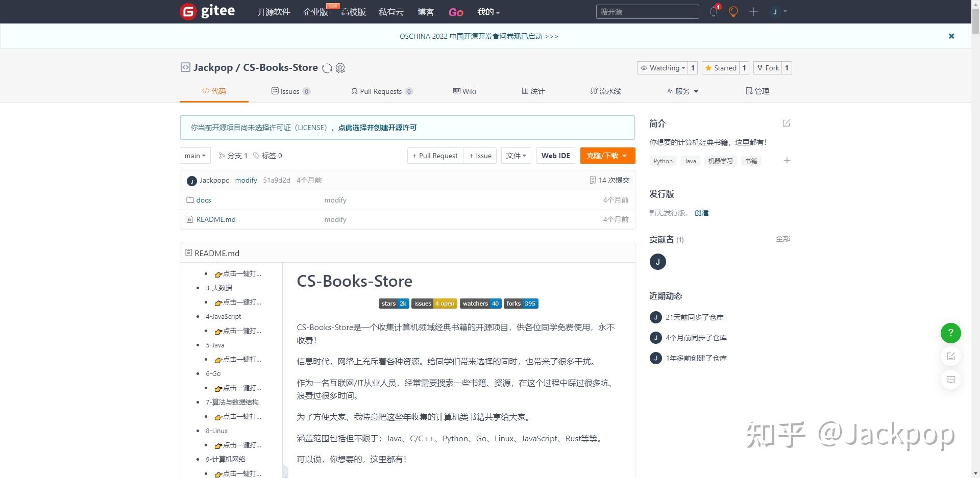Click the + Issue button
This screenshot has height=478, width=980.
pyautogui.click(x=480, y=156)
